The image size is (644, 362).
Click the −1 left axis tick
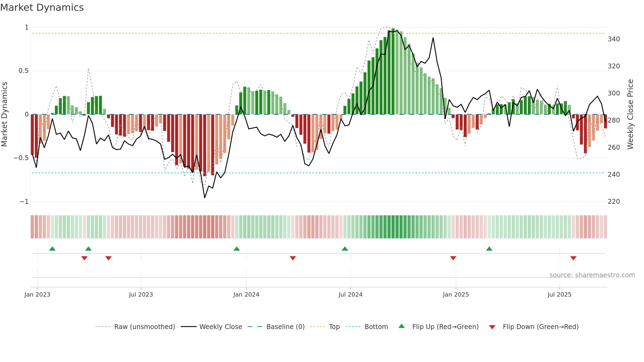24,202
